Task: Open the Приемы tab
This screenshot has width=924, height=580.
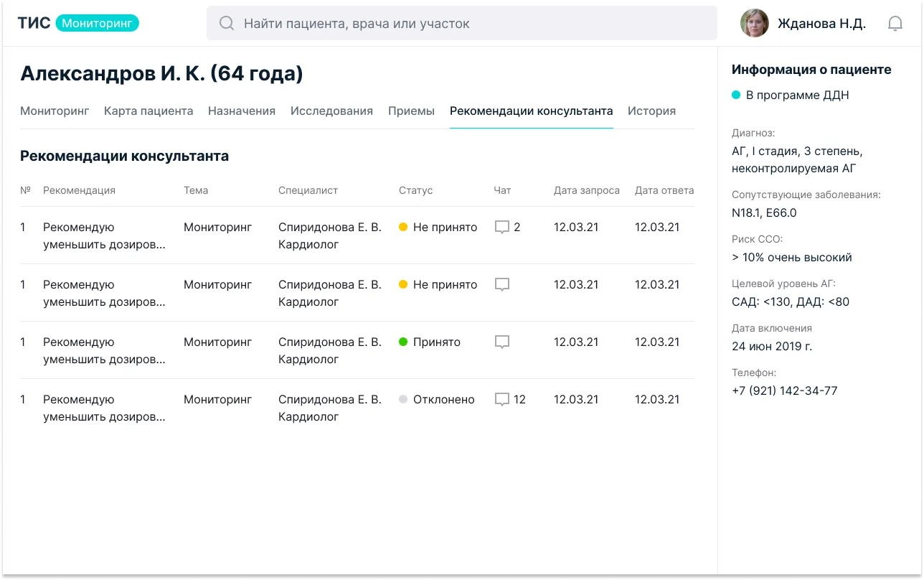Action: 411,111
